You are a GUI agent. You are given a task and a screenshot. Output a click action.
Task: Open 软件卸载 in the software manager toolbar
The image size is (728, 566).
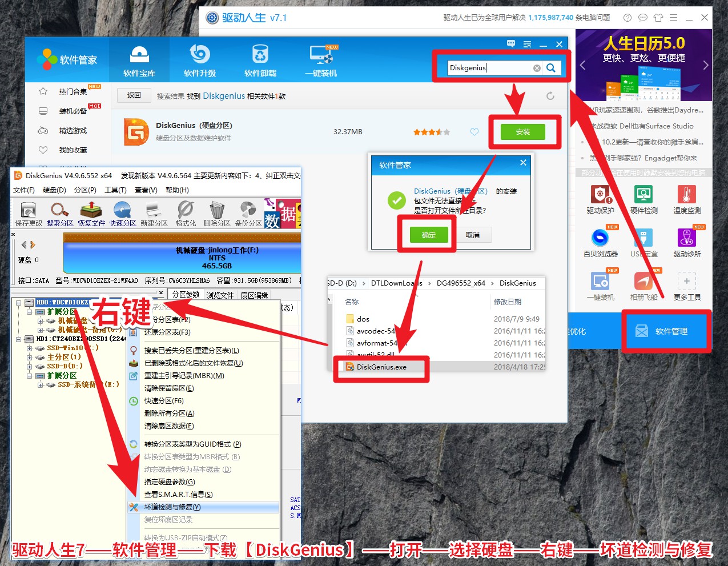pos(260,59)
